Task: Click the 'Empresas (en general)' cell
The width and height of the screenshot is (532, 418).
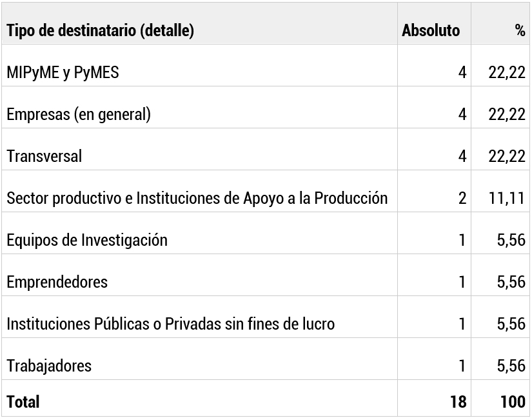Action: pos(79,114)
